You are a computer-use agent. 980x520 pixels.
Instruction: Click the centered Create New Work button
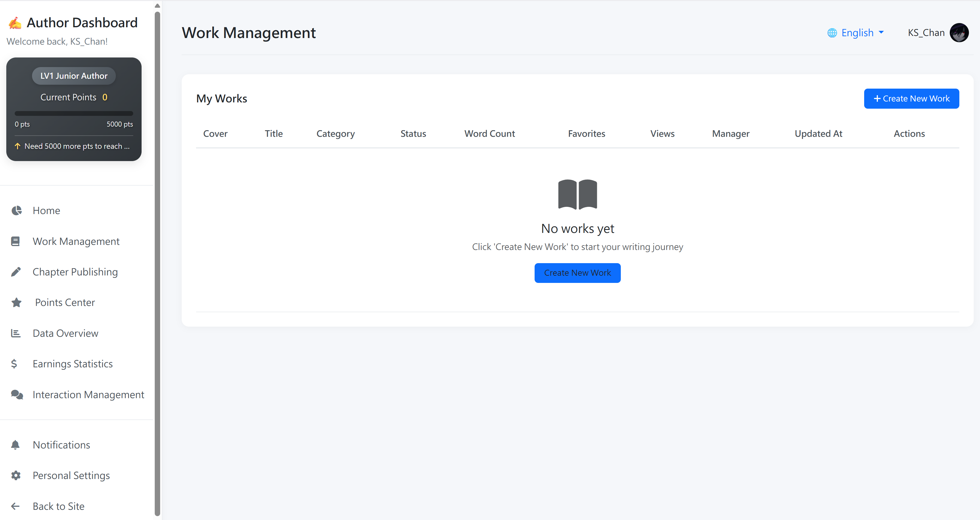click(577, 273)
